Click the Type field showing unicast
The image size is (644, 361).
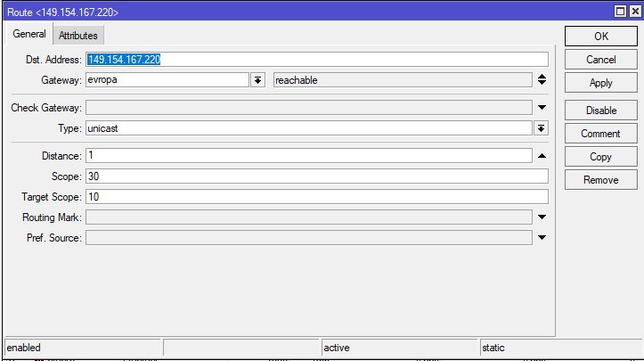click(309, 128)
